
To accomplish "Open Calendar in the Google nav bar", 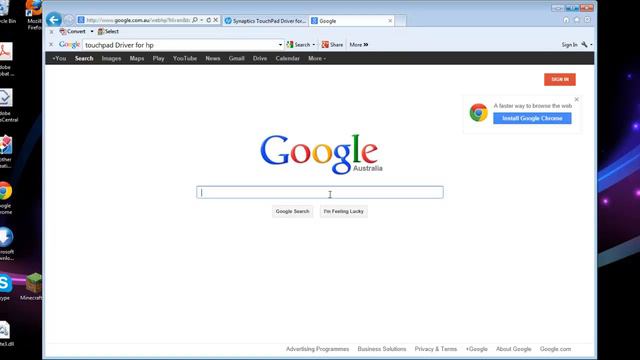I will (287, 58).
